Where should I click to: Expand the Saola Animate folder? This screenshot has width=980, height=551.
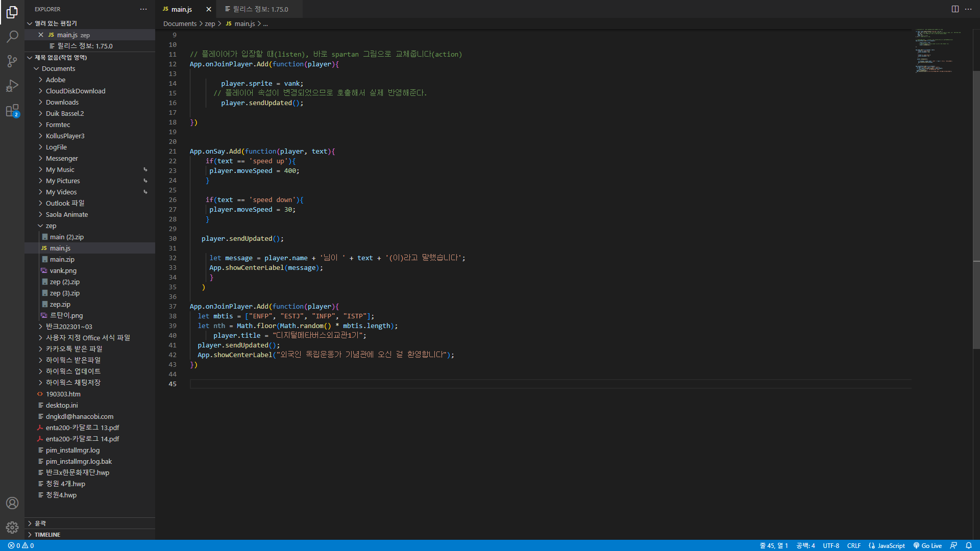tap(90, 215)
